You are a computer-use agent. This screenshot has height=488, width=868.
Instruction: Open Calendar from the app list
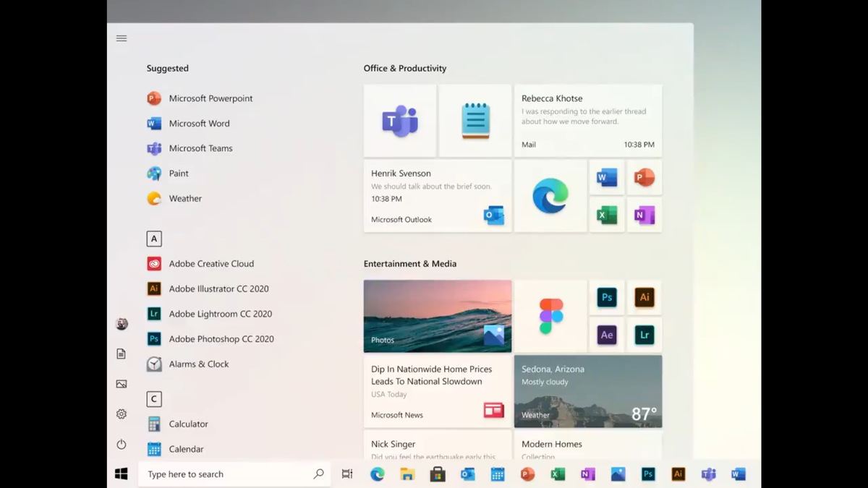(175, 449)
